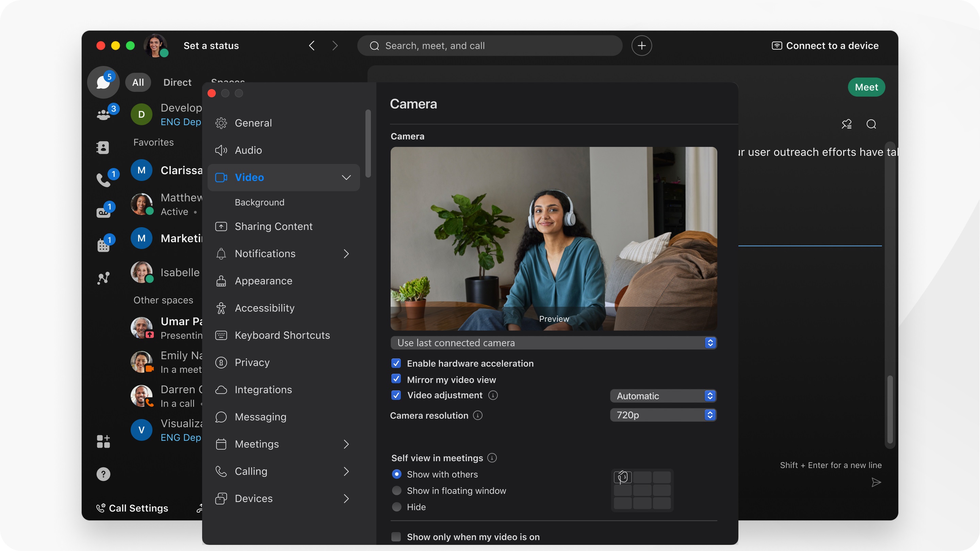Select Show in floating window radio button
Screen dimensions: 980x551
point(396,490)
